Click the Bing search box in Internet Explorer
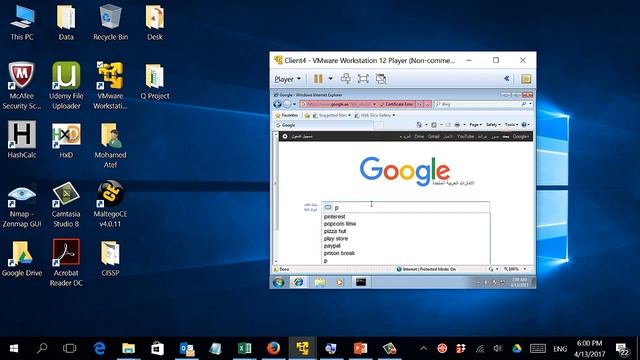The image size is (640, 360). pyautogui.click(x=478, y=104)
